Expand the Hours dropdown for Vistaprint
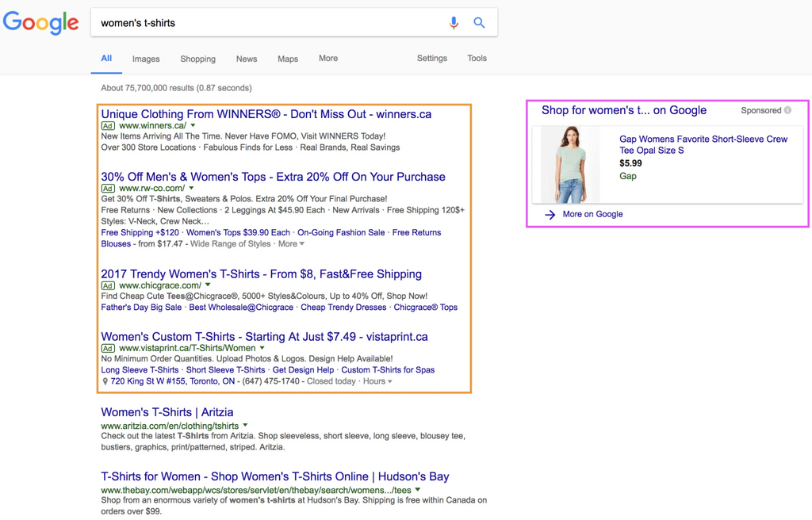The width and height of the screenshot is (812, 520). click(389, 382)
